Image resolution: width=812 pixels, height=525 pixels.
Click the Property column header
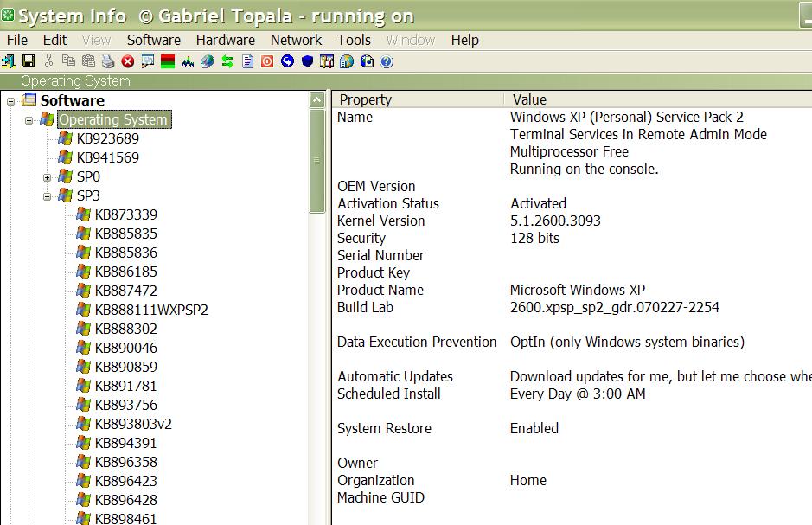418,99
